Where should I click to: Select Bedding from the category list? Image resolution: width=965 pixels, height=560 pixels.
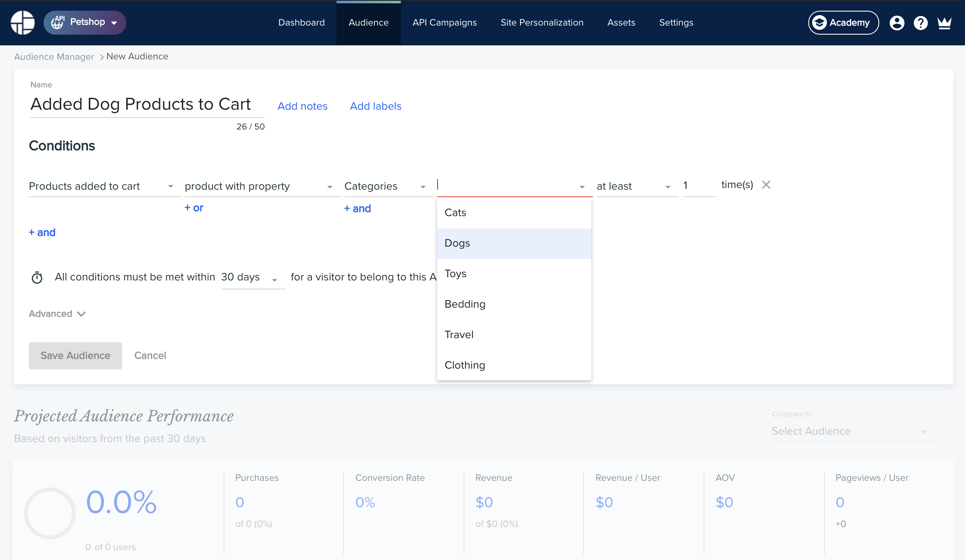(514, 304)
